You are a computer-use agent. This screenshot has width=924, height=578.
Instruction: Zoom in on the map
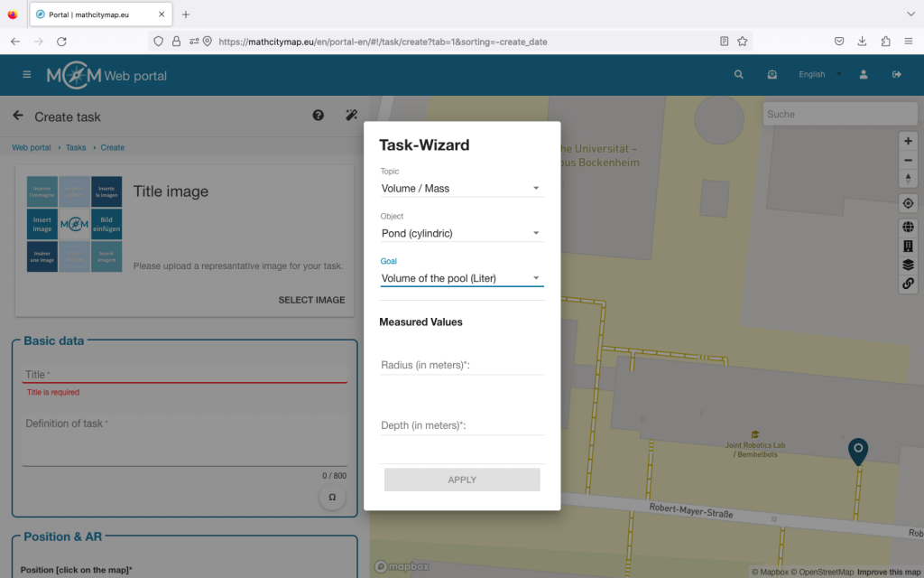tap(908, 141)
